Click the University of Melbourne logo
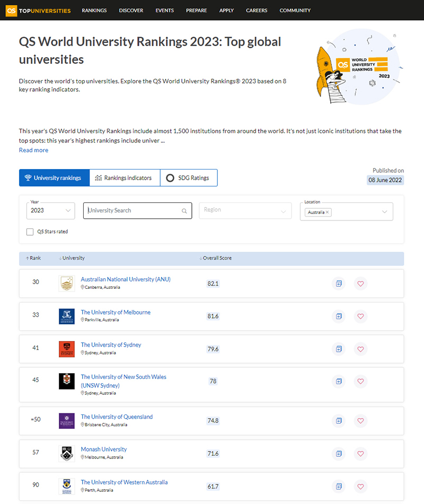424x504 pixels. [x=67, y=316]
